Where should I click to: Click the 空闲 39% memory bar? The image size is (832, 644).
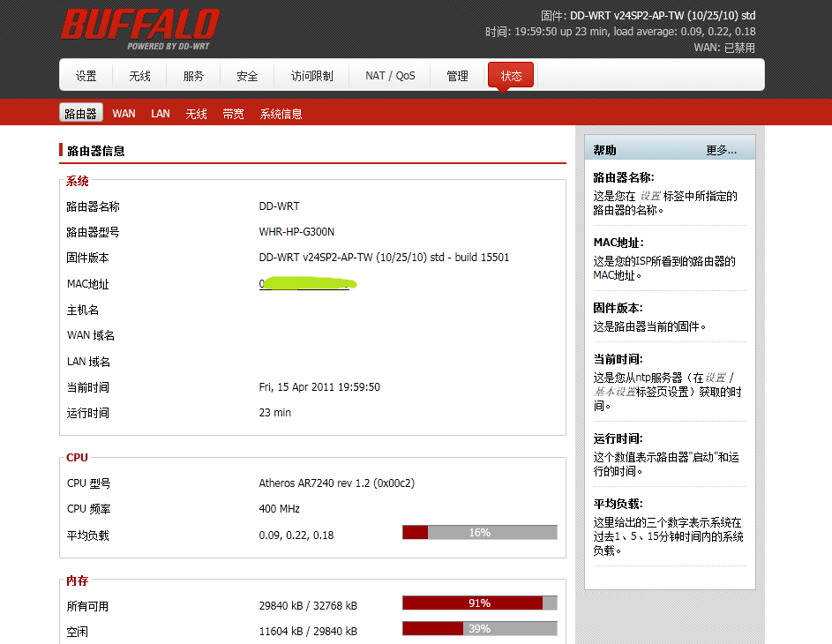pyautogui.click(x=480, y=629)
